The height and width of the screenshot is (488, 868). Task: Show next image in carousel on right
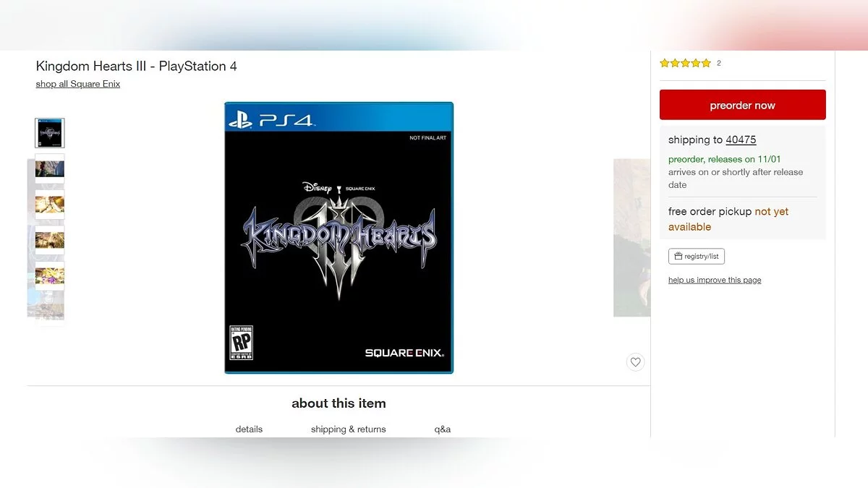tap(631, 238)
